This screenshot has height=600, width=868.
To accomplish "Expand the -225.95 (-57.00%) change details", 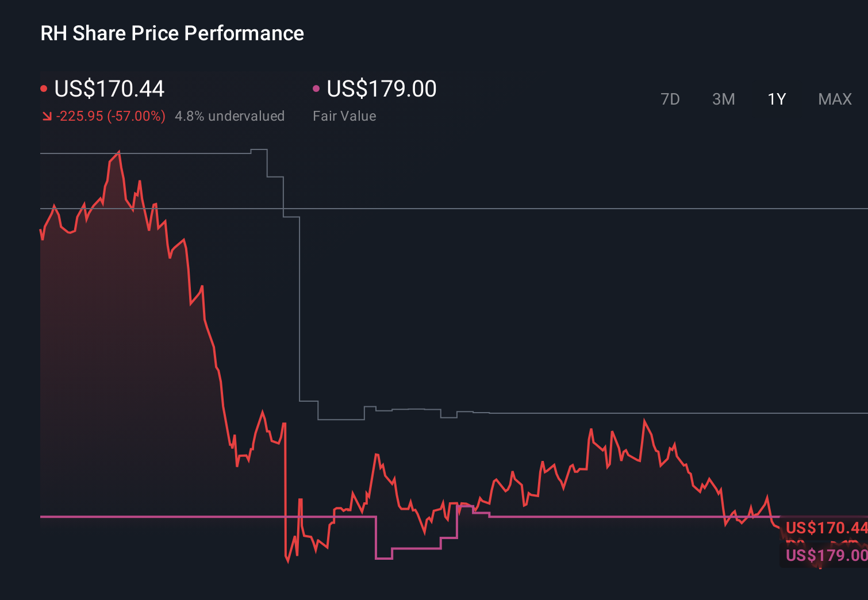I will click(111, 116).
